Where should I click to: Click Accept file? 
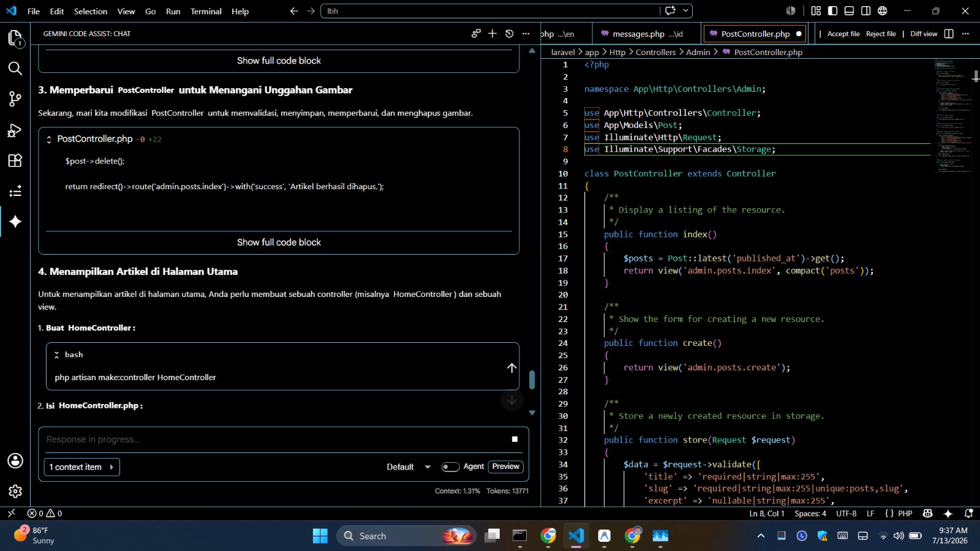[843, 34]
